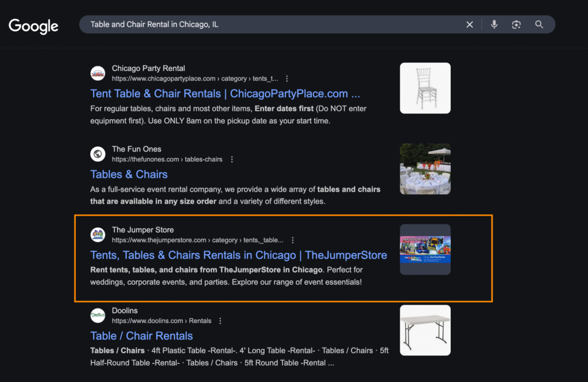The height and width of the screenshot is (382, 588).
Task: Submit search using the magnifying glass icon
Action: pos(539,25)
